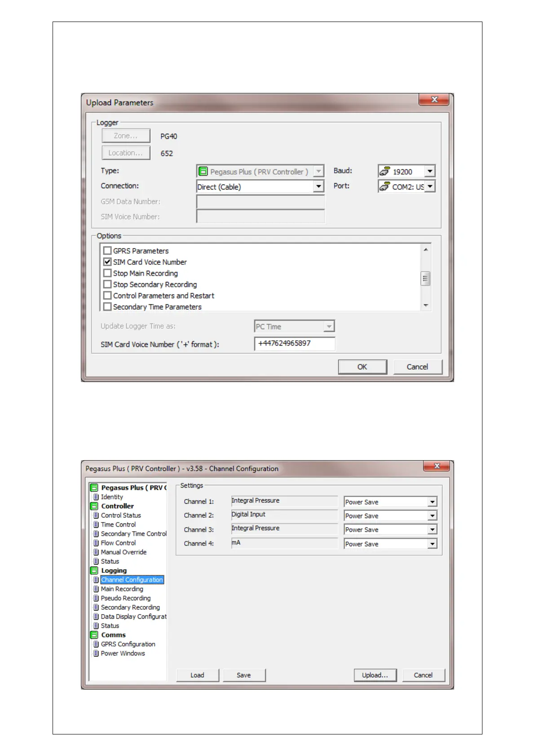Click the green Pegasus Plus root tree icon
This screenshot has height=756, width=535.
(x=94, y=488)
